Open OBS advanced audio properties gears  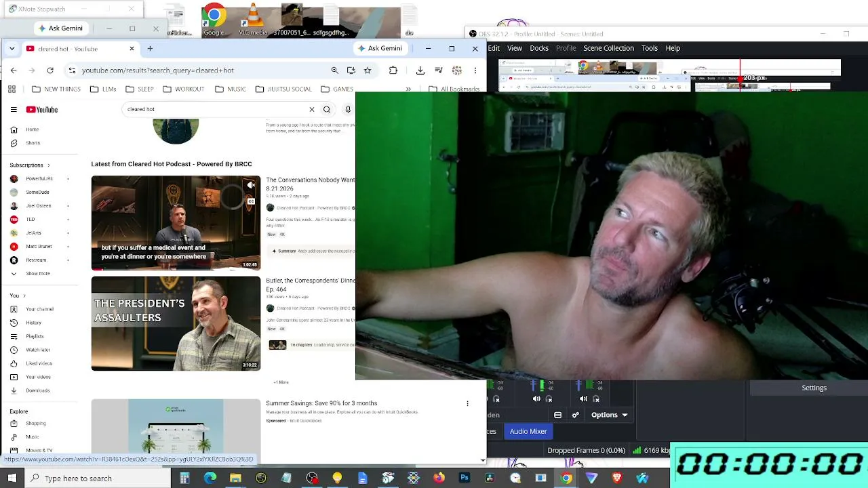coord(576,415)
